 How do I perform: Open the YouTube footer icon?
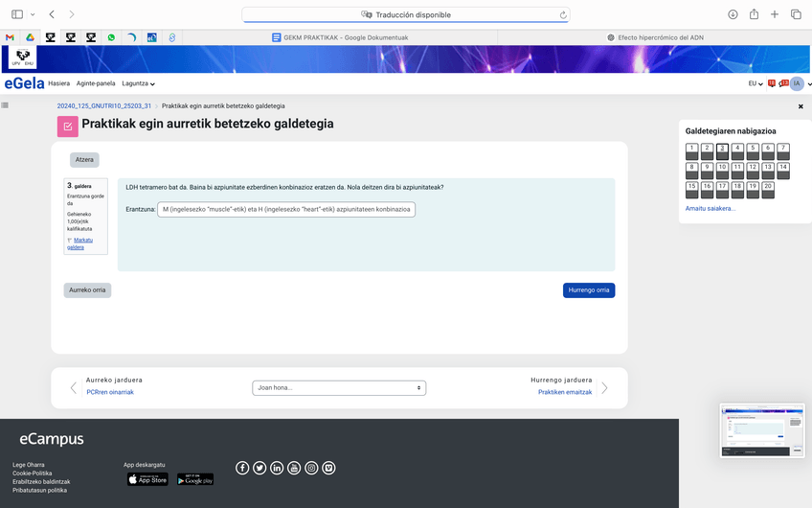[x=294, y=468]
